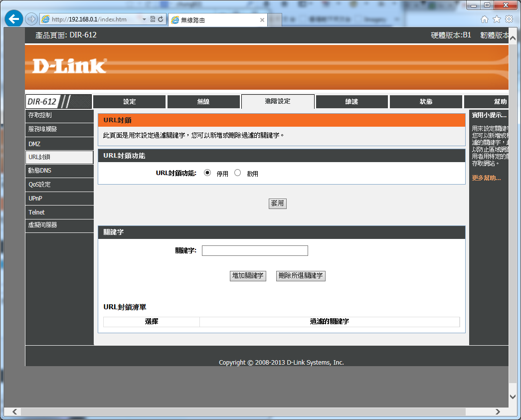Click the browser Forward arrow button
The image size is (521, 420).
(31, 19)
